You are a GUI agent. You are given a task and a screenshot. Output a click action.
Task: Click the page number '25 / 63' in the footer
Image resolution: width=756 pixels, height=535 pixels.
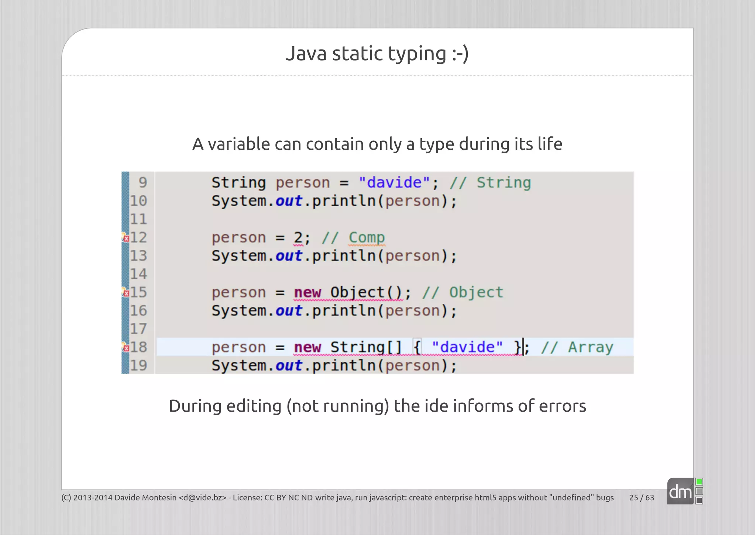coord(642,498)
